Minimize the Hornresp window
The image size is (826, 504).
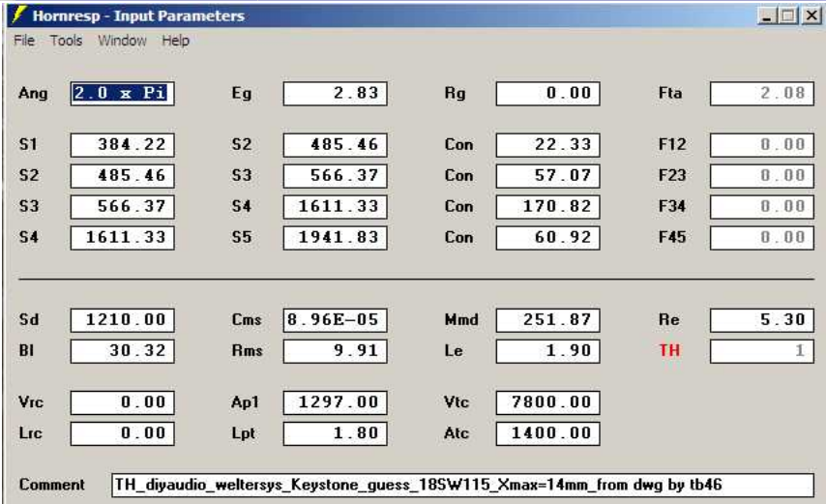click(767, 15)
